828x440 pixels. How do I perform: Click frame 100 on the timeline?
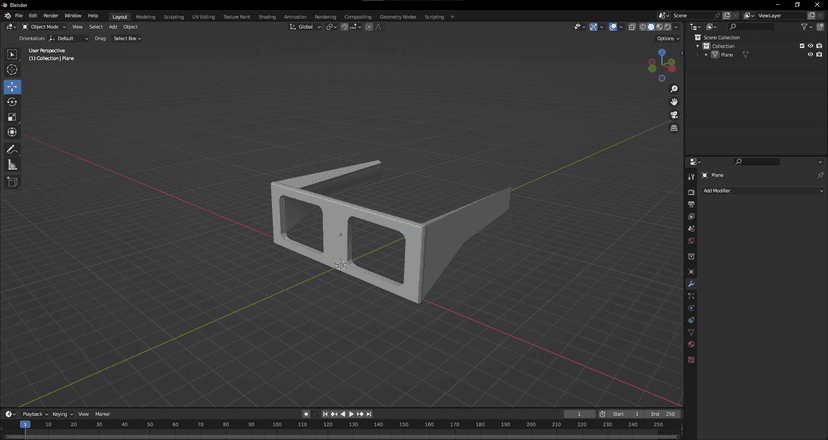point(277,424)
